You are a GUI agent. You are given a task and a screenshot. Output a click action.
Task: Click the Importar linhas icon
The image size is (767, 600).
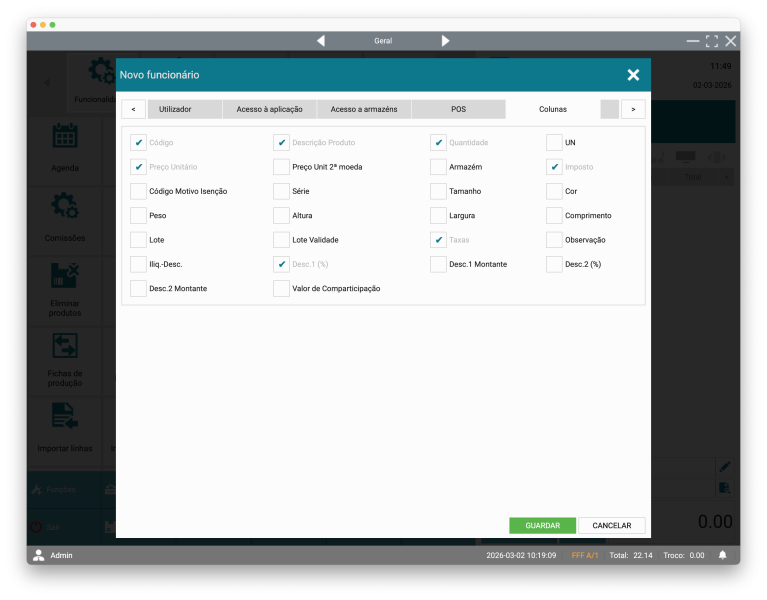pos(65,416)
